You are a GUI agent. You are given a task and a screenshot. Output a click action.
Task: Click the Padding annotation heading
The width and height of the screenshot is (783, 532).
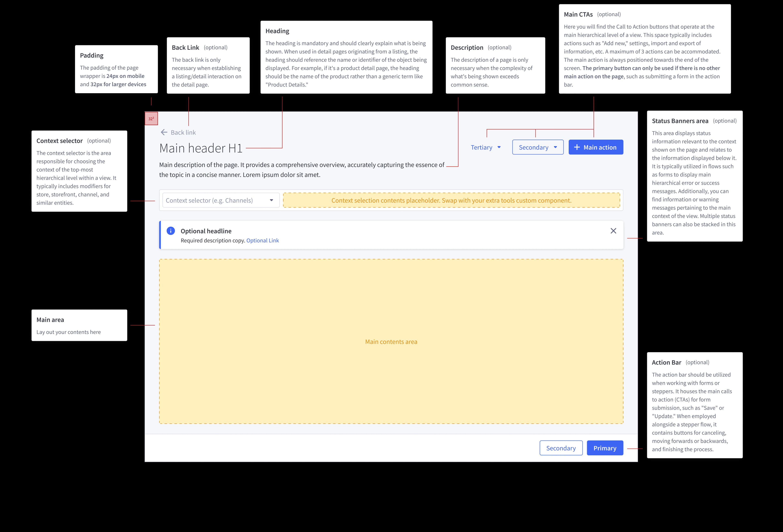92,55
